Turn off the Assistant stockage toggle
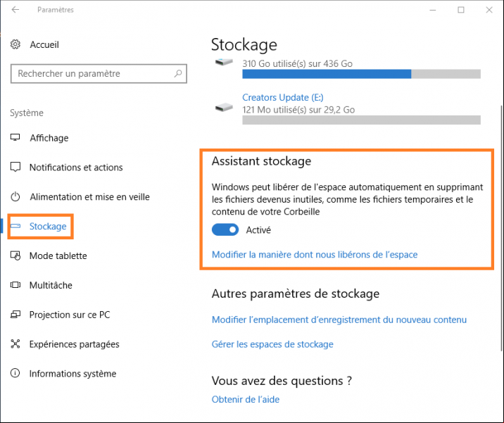The height and width of the screenshot is (423, 504). [x=225, y=230]
